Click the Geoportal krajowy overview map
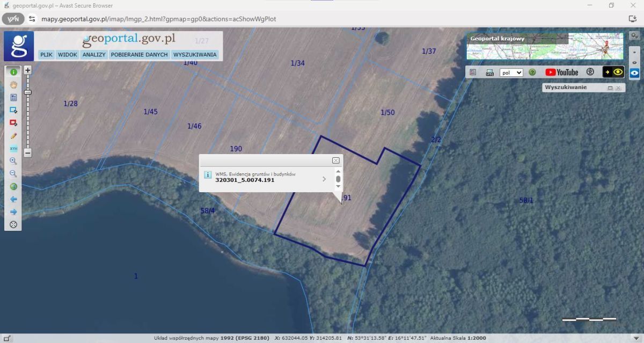Viewport: 644px width, 343px height. point(544,46)
